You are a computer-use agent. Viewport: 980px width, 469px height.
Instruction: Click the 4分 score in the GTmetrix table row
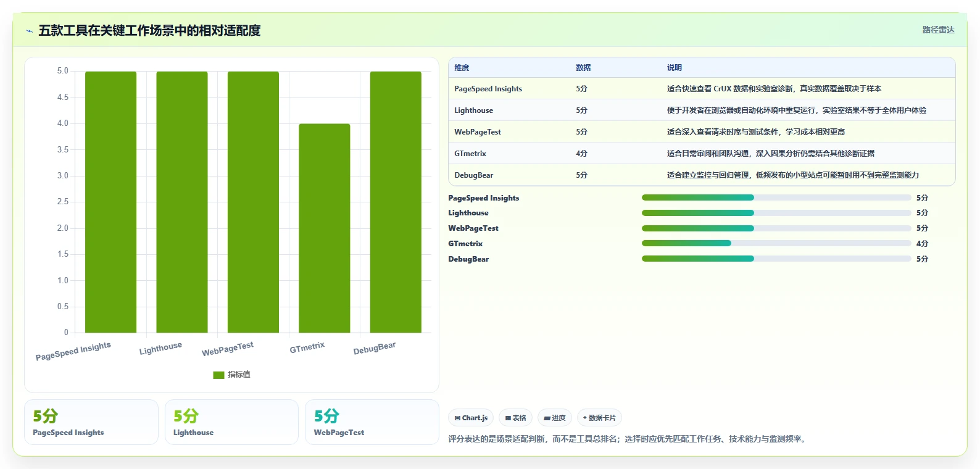581,154
